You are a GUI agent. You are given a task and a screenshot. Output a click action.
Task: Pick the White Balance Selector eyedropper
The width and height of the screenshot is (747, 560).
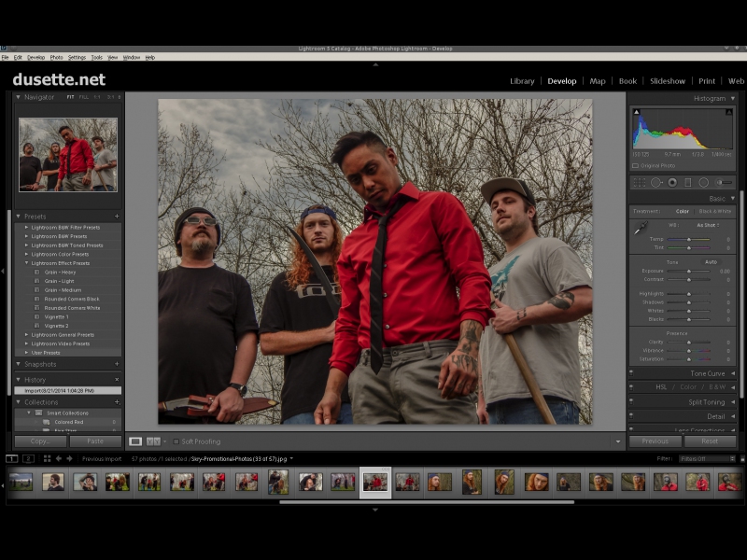[641, 228]
